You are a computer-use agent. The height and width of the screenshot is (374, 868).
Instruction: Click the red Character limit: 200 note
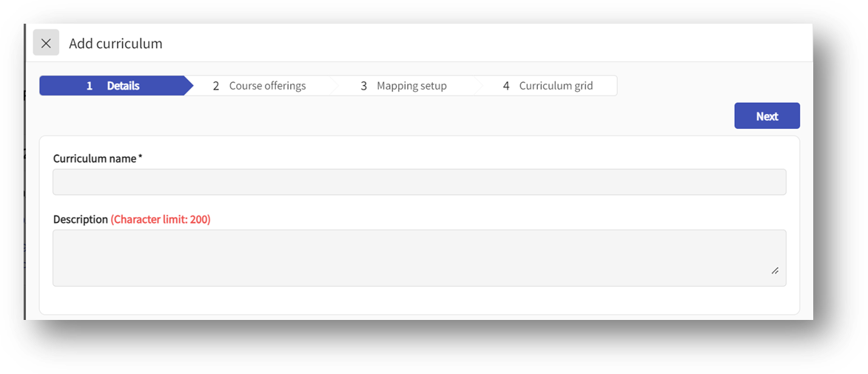tap(161, 220)
